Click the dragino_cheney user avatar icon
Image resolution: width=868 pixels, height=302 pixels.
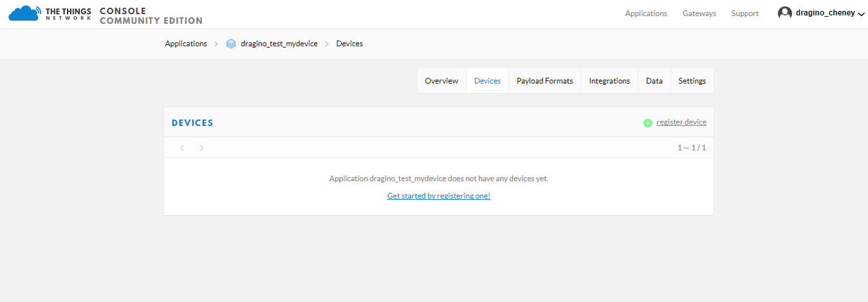pos(785,13)
